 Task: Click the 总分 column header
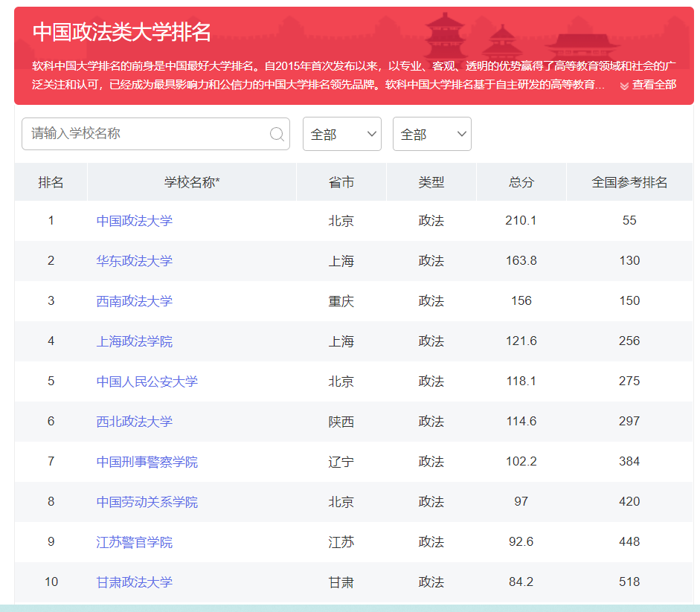[521, 181]
